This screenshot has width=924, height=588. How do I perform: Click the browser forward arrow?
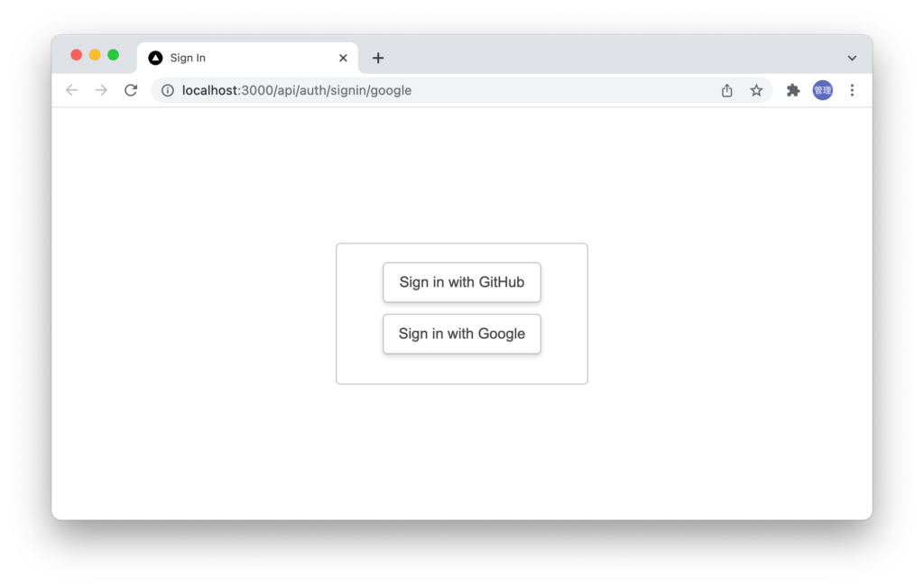101,90
